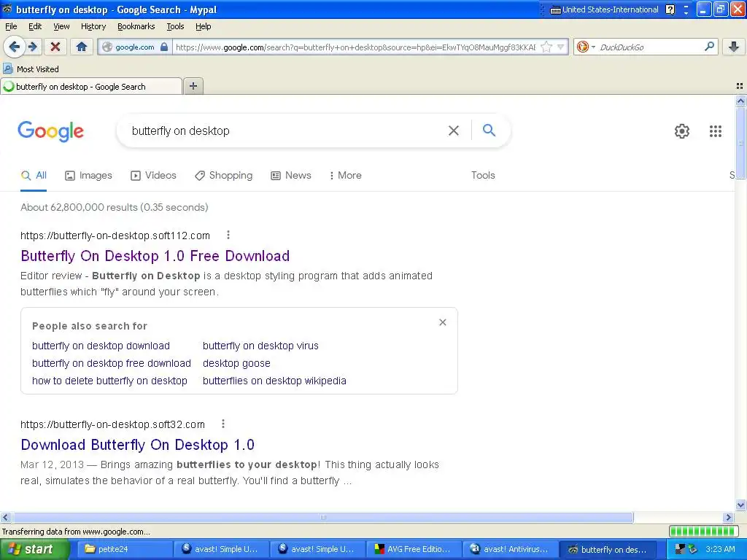Click the DuckDuckGo search input field
This screenshot has height=560, width=747.
coord(650,47)
